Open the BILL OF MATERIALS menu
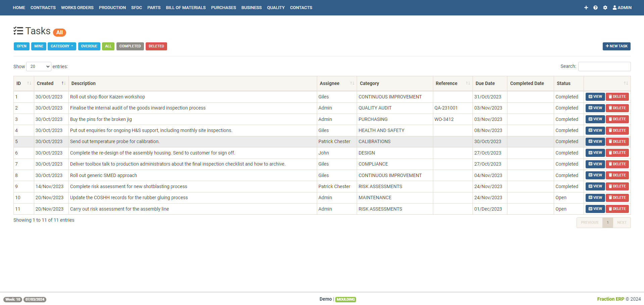Viewport: 644px width, 305px height. (x=186, y=7)
